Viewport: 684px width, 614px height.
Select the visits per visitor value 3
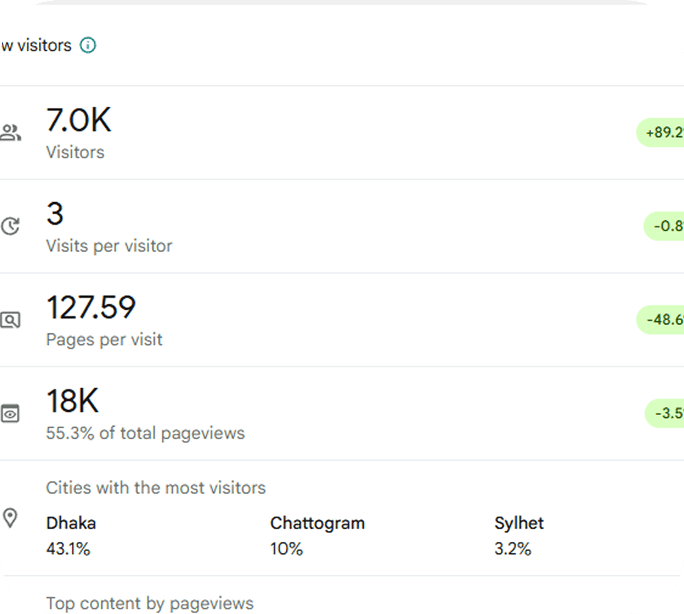click(x=55, y=214)
